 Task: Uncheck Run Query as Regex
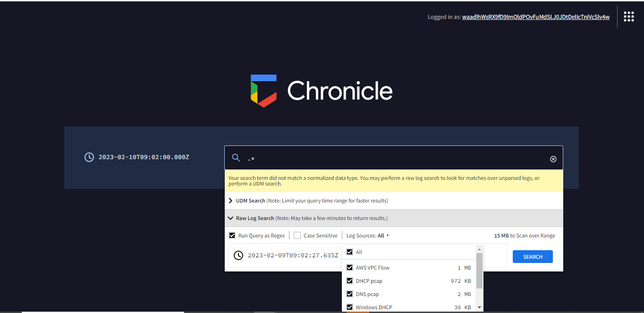(232, 236)
